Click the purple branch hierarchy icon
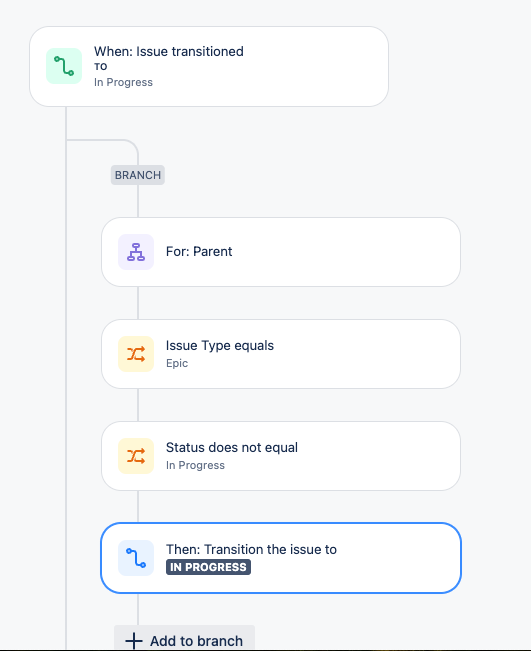Image resolution: width=531 pixels, height=651 pixels. tap(136, 252)
